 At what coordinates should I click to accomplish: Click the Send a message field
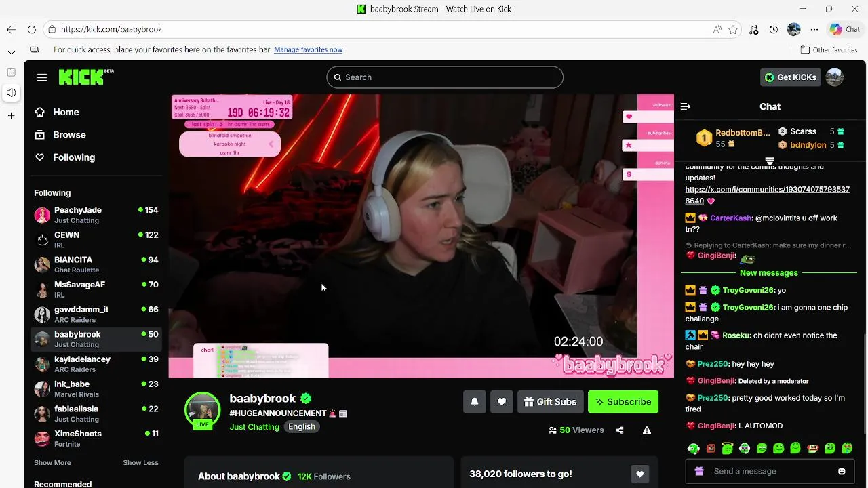(x=770, y=471)
